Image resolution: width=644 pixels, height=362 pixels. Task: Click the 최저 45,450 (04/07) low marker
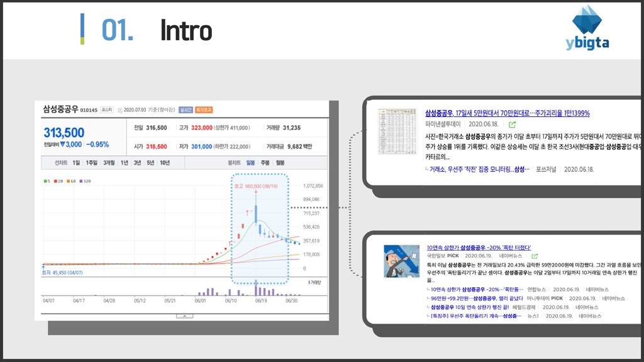[x=62, y=273]
